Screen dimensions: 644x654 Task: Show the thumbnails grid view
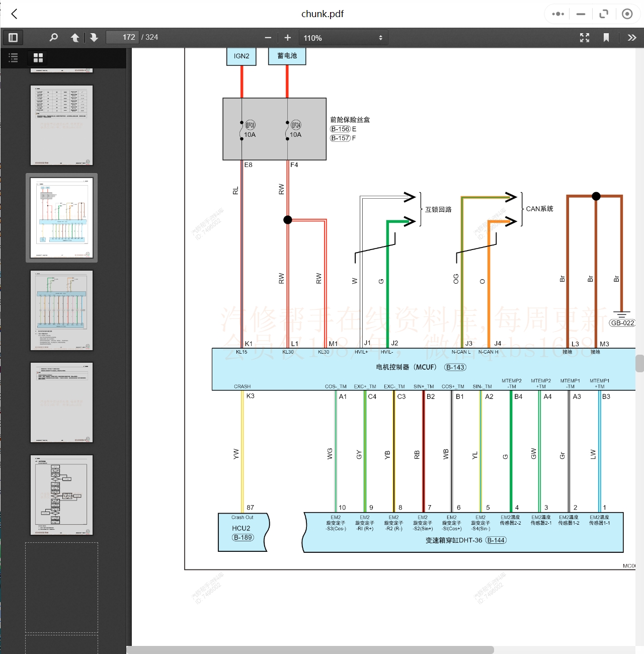38,58
